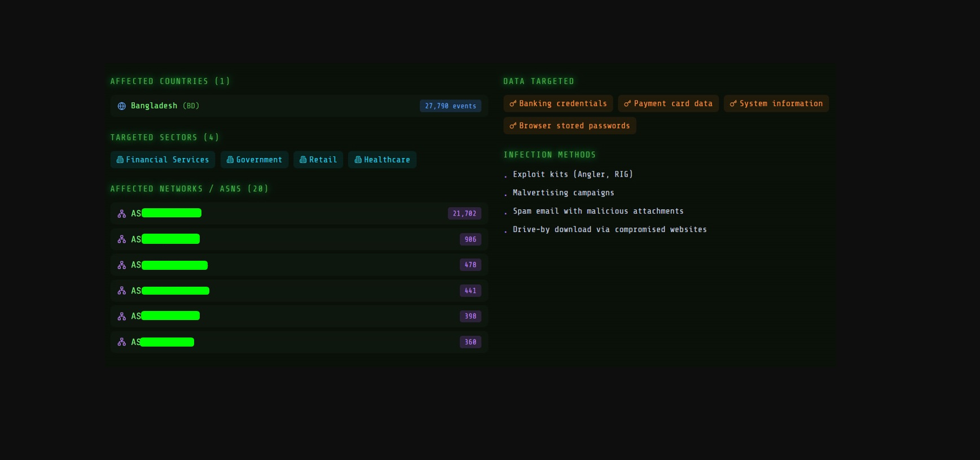The width and height of the screenshot is (980, 460).
Task: Click the Browser stored passwords tag
Action: tap(569, 126)
